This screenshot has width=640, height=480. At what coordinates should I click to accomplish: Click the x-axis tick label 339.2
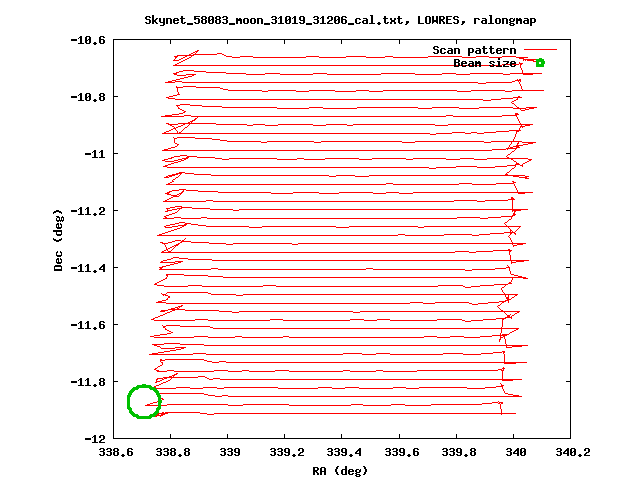tap(287, 452)
